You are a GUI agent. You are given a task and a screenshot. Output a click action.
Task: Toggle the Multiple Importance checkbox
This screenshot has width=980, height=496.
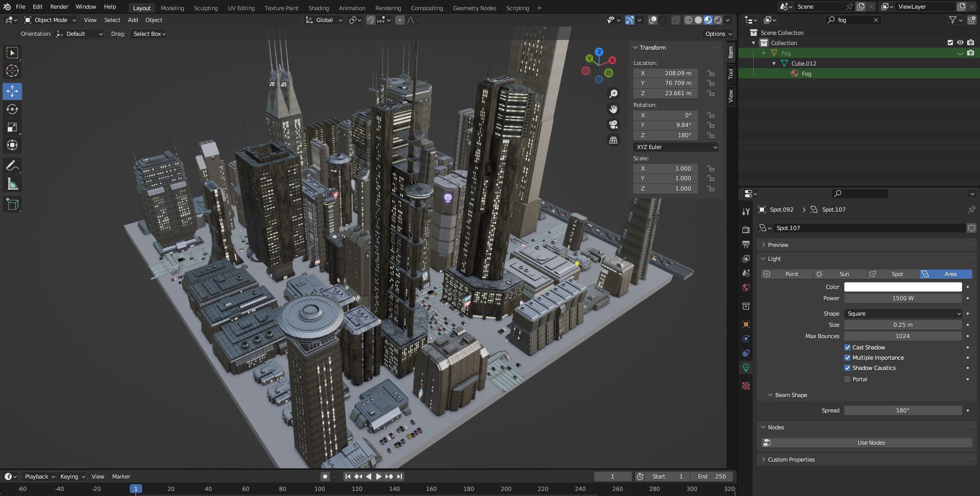847,358
